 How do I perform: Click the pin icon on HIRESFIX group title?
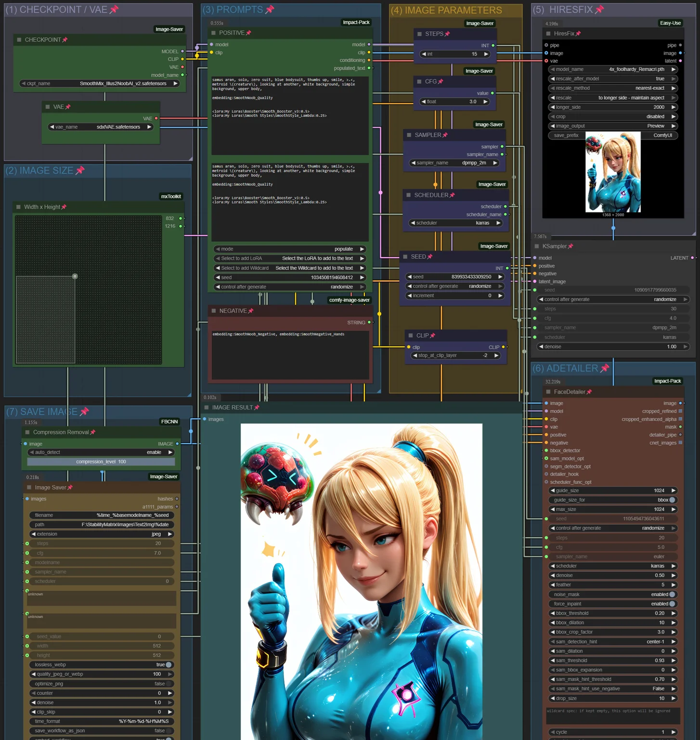pyautogui.click(x=599, y=10)
